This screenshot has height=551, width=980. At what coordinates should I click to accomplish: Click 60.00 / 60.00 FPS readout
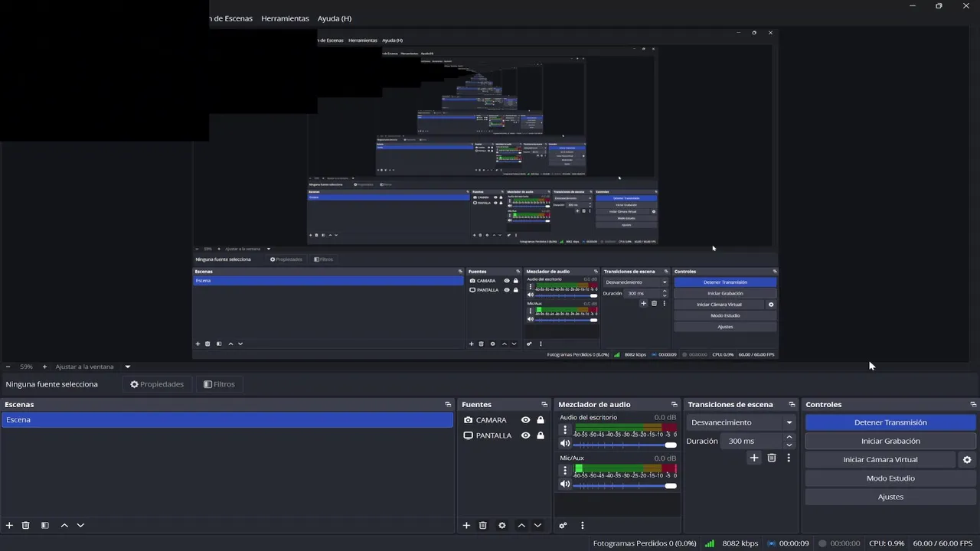[944, 543]
